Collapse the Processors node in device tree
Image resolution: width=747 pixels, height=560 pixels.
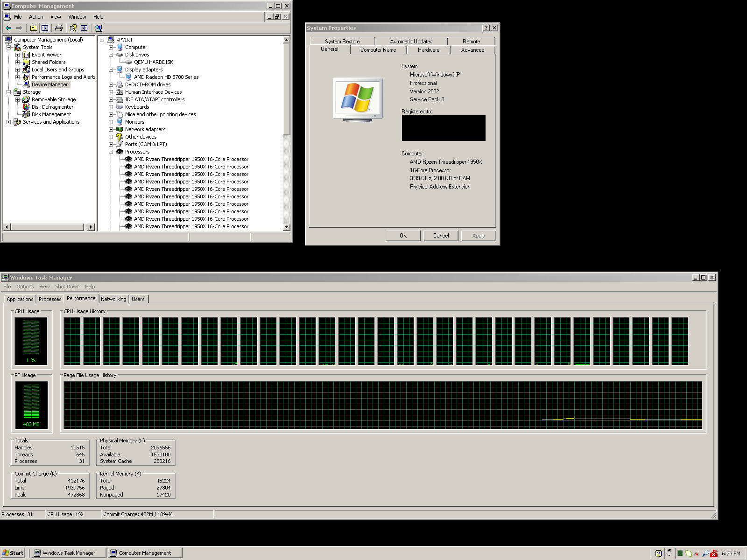pos(111,152)
